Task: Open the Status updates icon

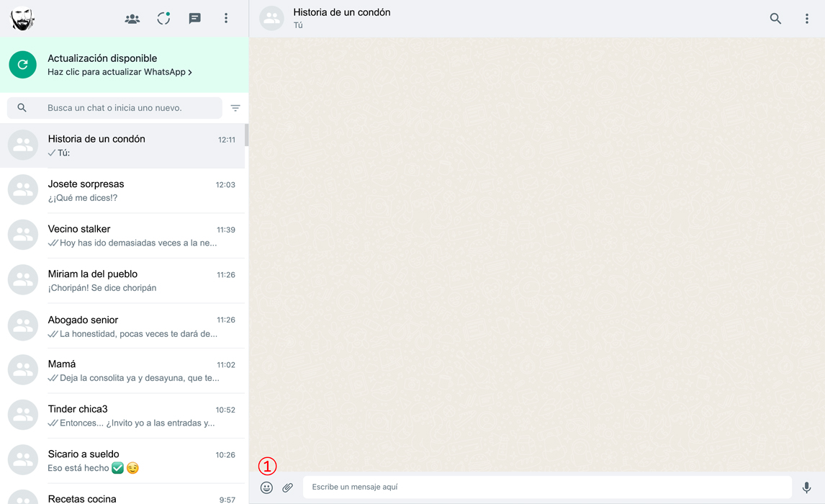Action: (163, 19)
